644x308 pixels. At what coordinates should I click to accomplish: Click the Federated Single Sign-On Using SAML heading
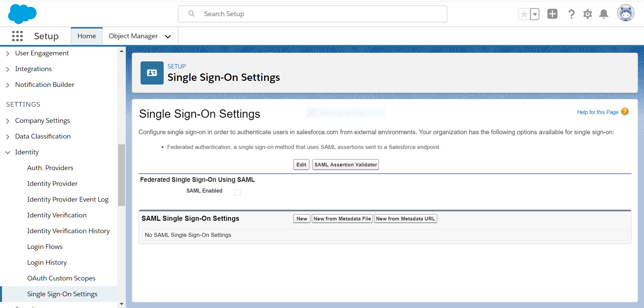point(197,179)
